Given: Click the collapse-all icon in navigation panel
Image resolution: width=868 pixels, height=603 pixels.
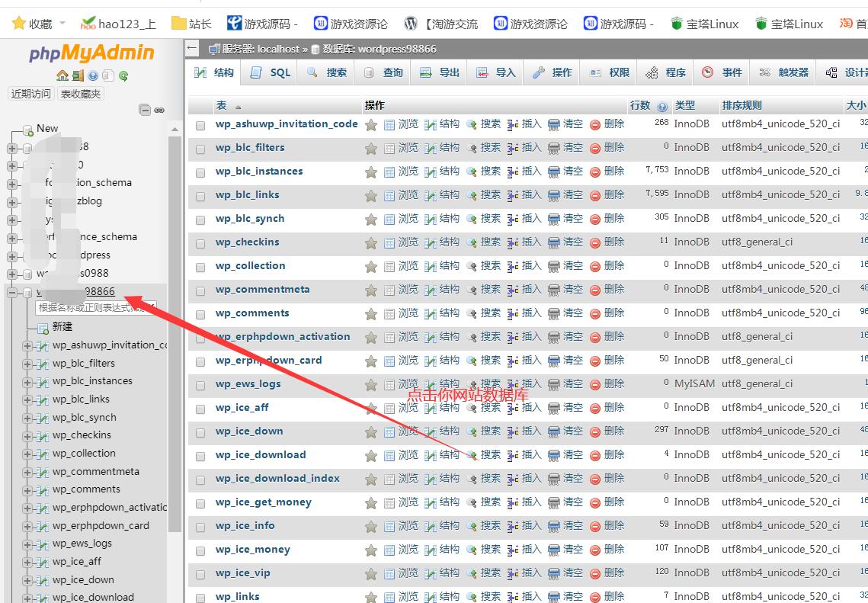Looking at the screenshot, I should tap(145, 110).
